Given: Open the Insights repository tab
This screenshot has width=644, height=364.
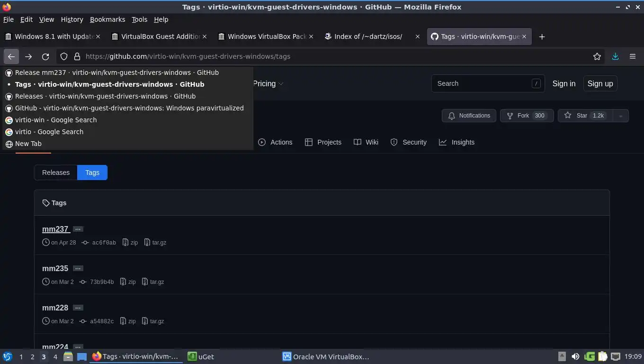Looking at the screenshot, I should tap(456, 142).
